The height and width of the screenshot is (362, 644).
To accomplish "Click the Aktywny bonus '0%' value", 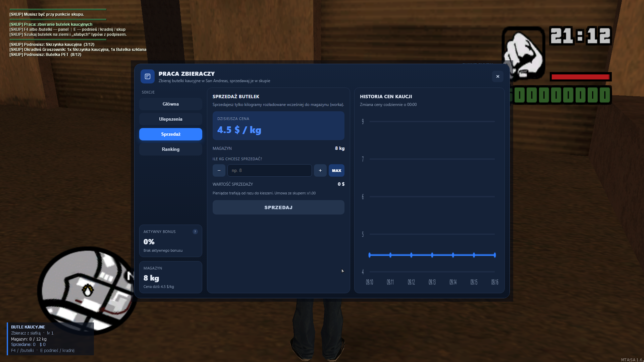I will tap(149, 242).
